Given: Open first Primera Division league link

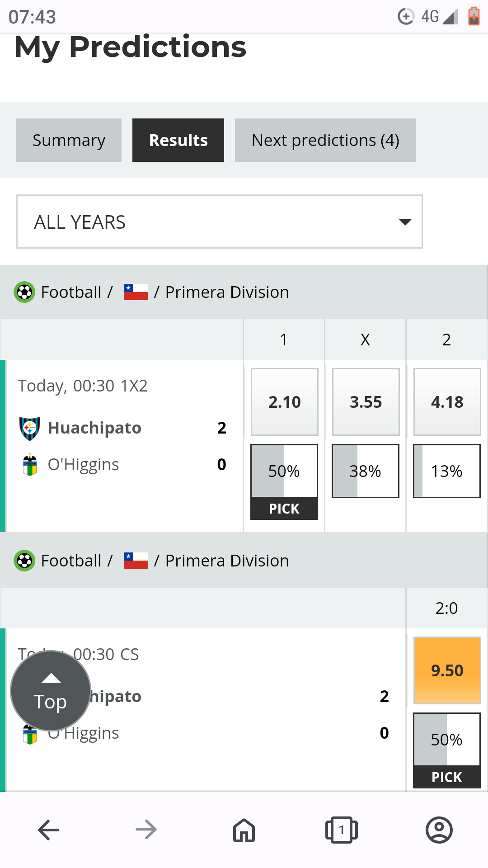Looking at the screenshot, I should pos(227,292).
